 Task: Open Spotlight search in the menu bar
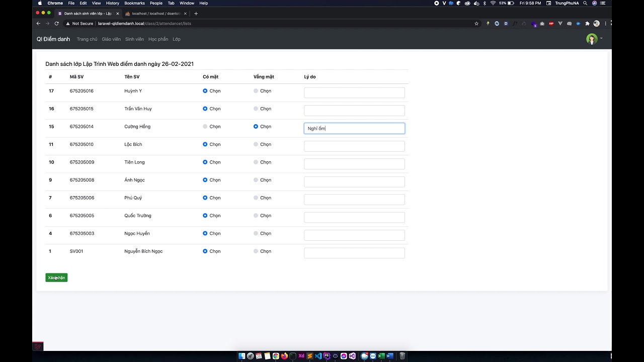[x=585, y=3]
